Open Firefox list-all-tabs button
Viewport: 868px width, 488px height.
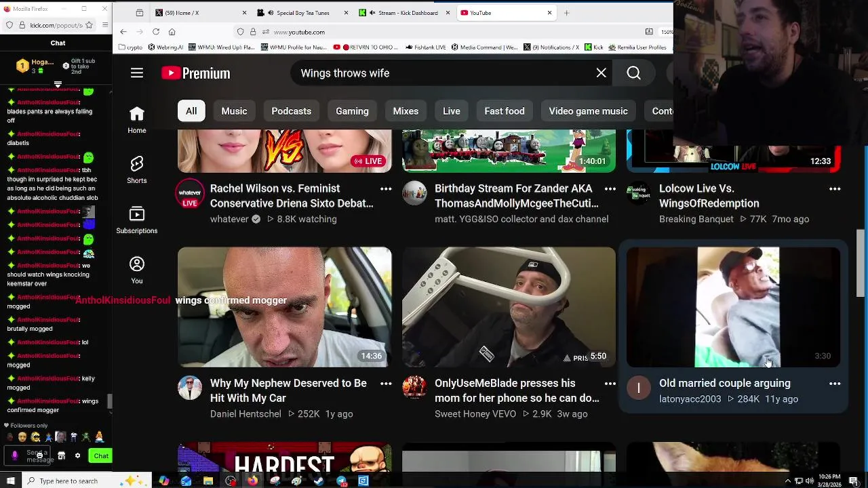[x=140, y=13]
